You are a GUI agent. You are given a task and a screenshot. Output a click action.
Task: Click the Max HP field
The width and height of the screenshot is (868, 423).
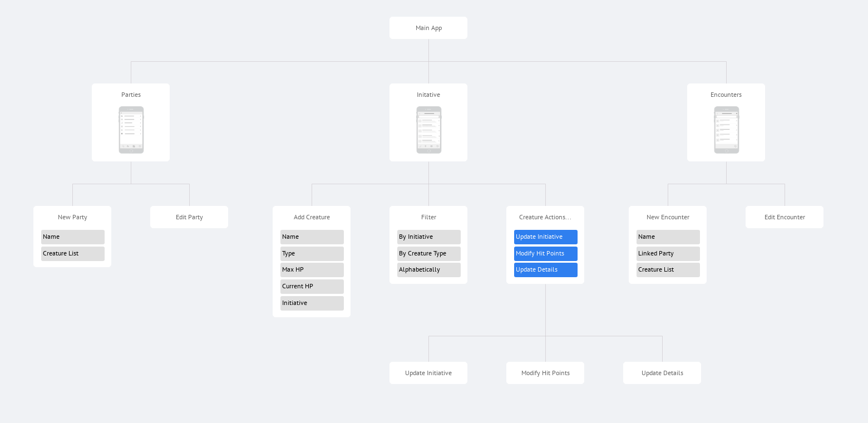312,270
